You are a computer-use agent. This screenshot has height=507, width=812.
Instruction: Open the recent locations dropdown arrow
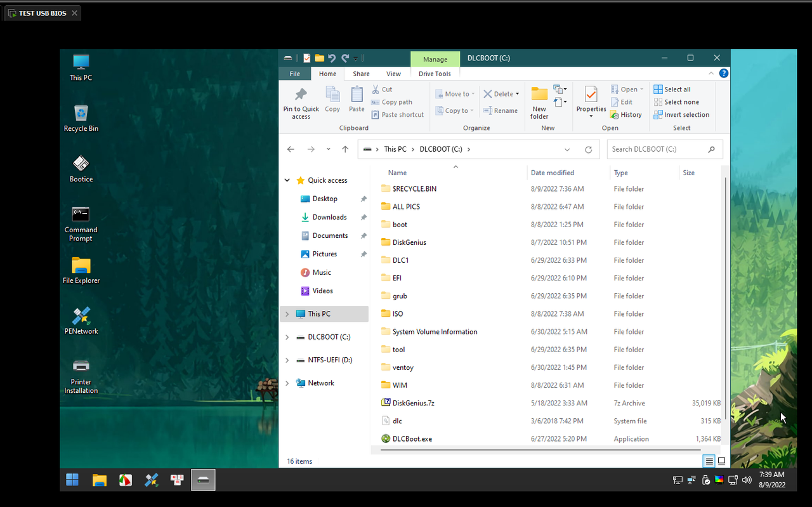click(328, 149)
